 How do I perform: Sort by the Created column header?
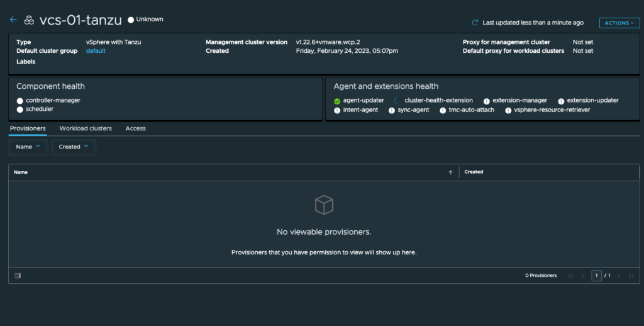(x=474, y=172)
